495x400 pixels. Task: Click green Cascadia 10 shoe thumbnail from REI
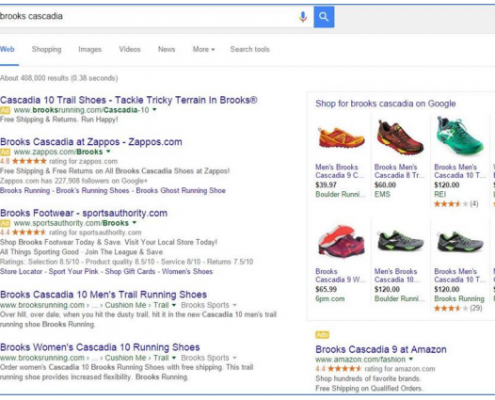(460, 136)
